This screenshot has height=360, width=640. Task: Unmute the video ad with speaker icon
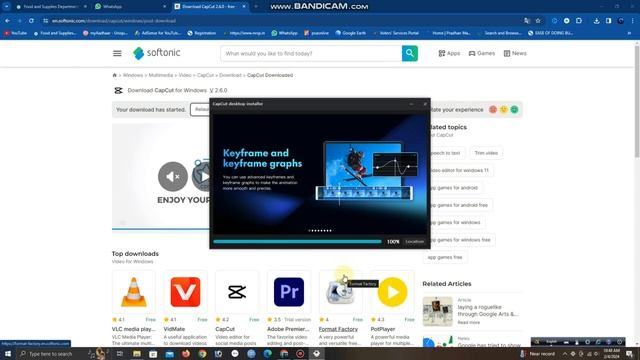click(173, 176)
